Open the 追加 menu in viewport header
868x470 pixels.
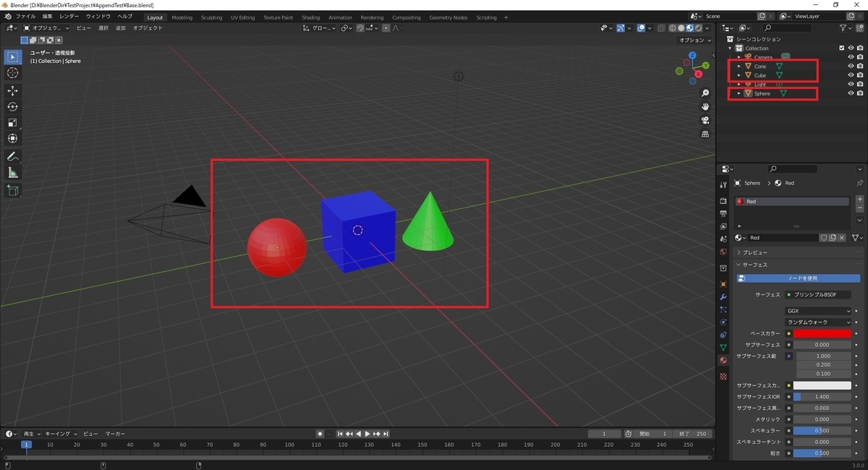[x=121, y=28]
